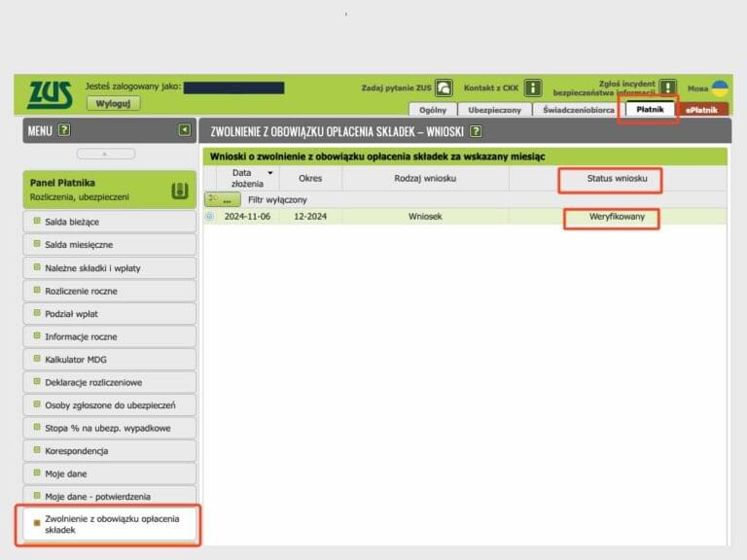Image resolution: width=747 pixels, height=560 pixels.
Task: Open help icon next to MENU
Action: 64,129
